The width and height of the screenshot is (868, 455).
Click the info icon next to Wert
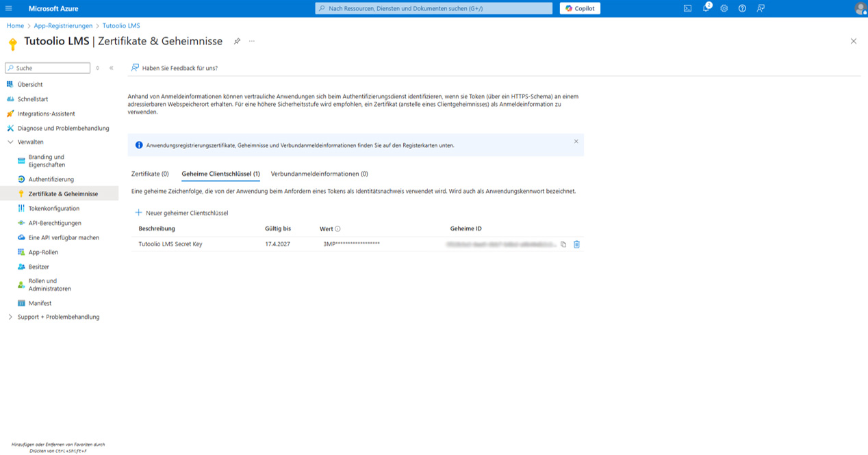pos(337,229)
